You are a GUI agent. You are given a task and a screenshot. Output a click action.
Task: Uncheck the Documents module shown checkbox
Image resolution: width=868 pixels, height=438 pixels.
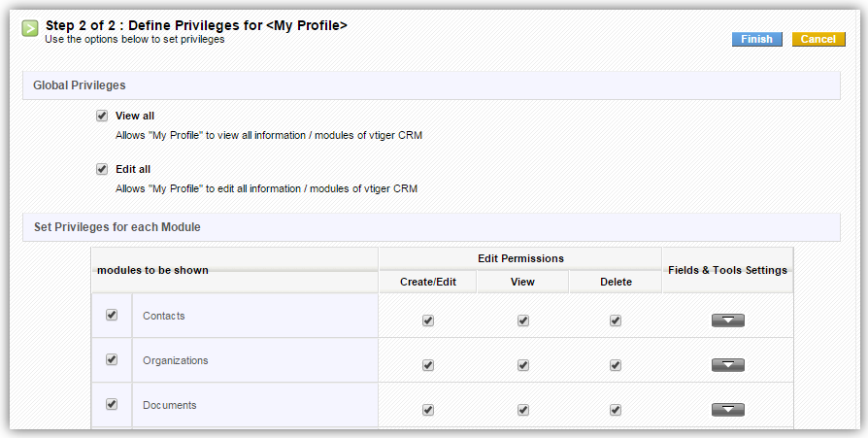112,404
